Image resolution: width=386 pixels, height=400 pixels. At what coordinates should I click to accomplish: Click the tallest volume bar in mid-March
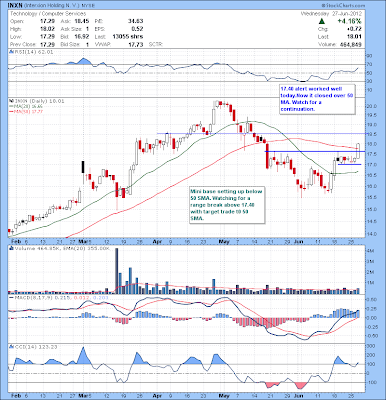point(117,271)
